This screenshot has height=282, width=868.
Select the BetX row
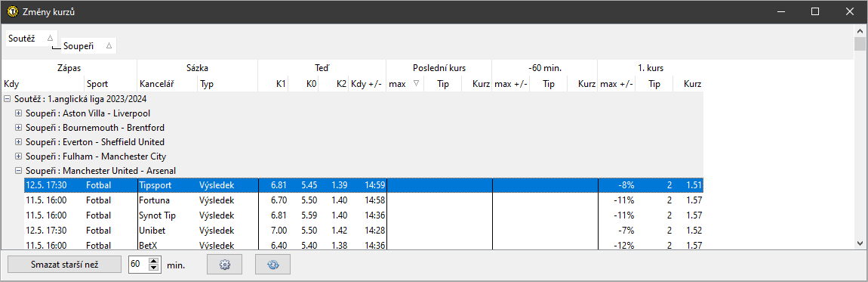[364, 244]
